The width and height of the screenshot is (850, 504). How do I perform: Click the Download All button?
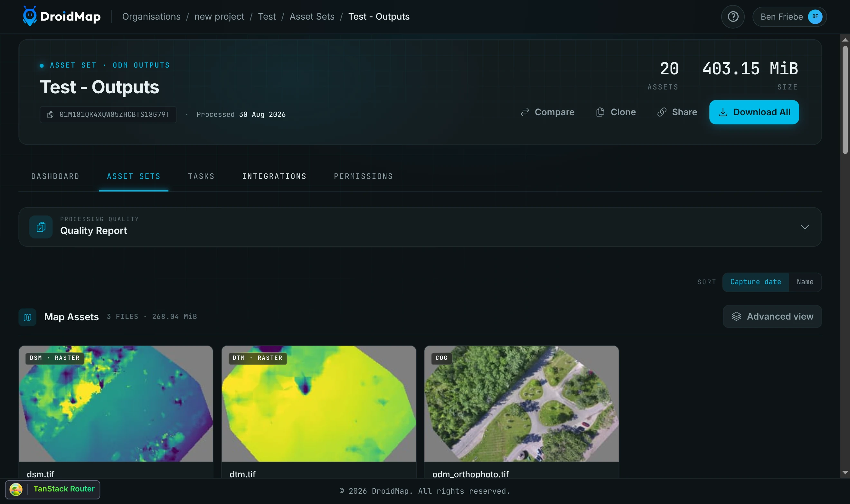[x=754, y=112]
